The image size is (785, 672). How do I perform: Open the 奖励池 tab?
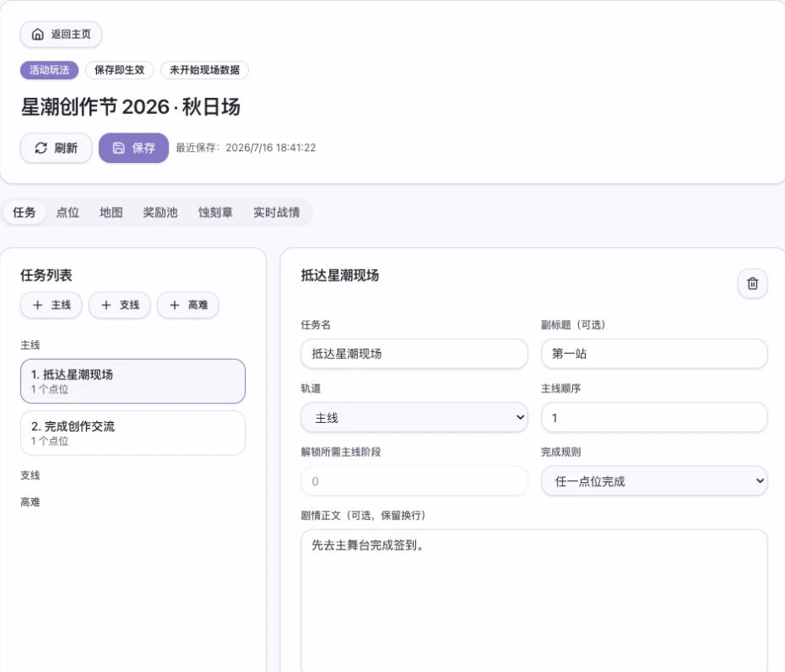coord(160,212)
